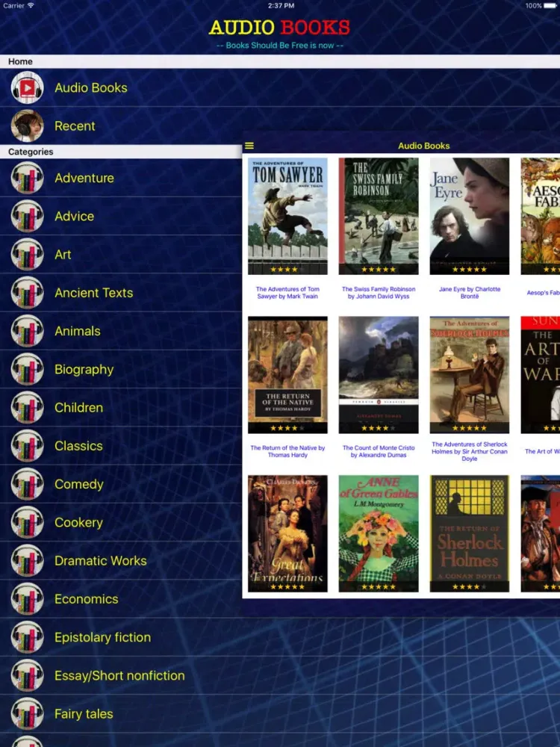Tap 'The Adventures of Tom Sawyer by Mark Twain' title
Viewport: 560px width, 747px height.
287,293
